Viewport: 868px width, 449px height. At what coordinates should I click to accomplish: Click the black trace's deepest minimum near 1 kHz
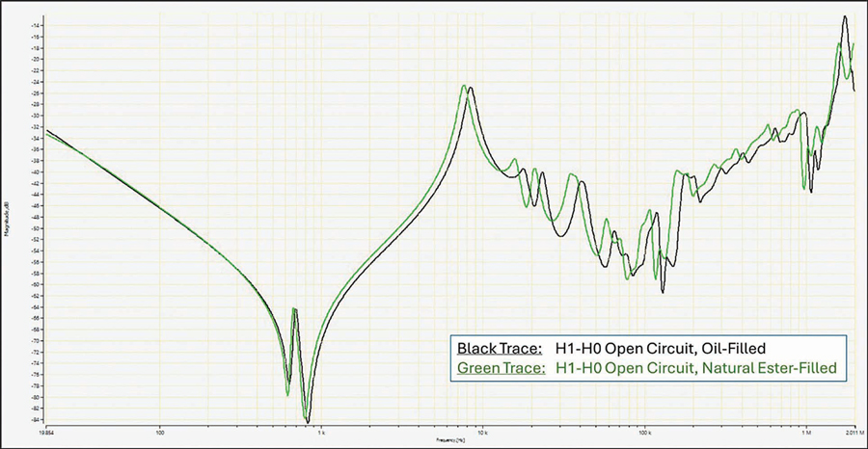click(x=308, y=420)
